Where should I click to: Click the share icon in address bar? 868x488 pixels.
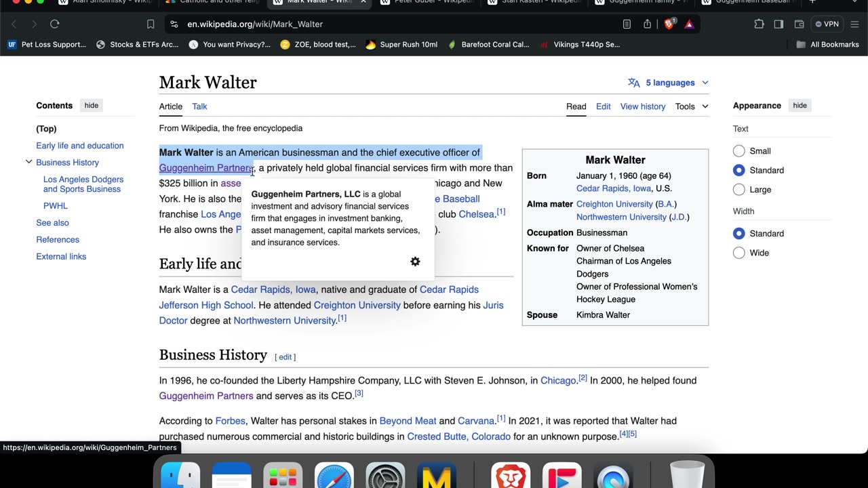click(x=648, y=24)
